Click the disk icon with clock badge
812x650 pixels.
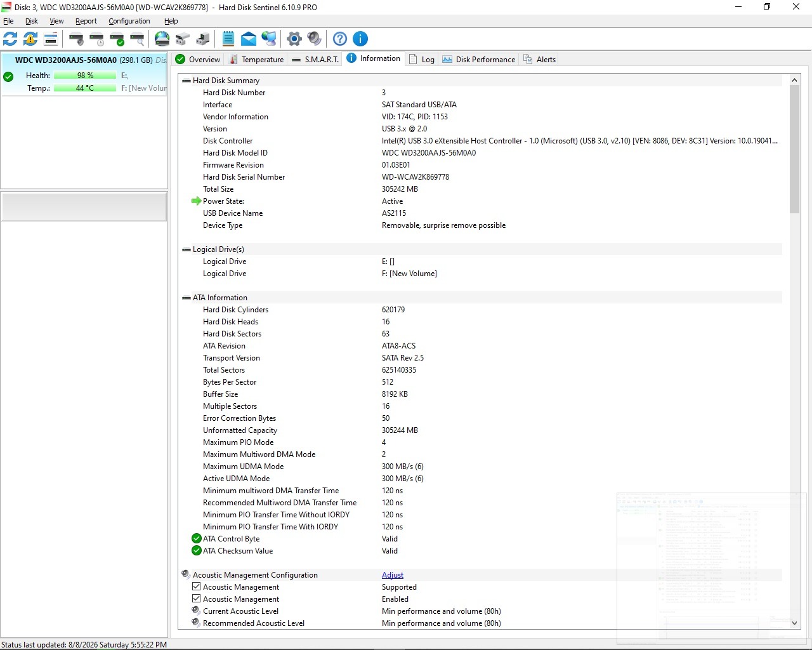coord(96,39)
